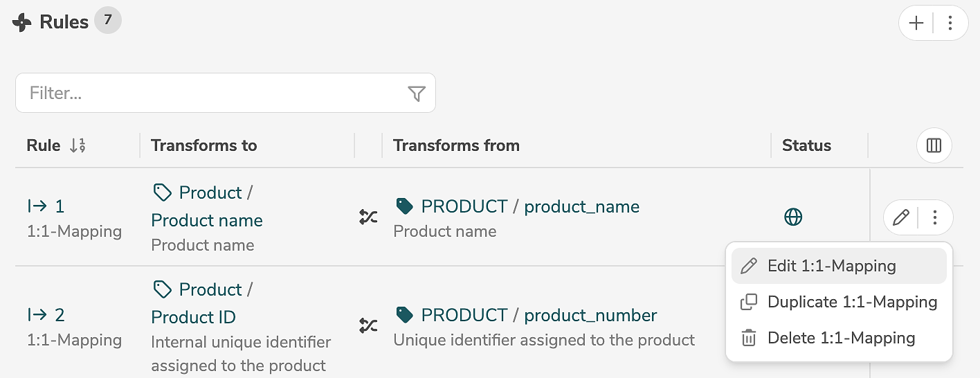Open the Rules header kebab menu

pos(950,23)
